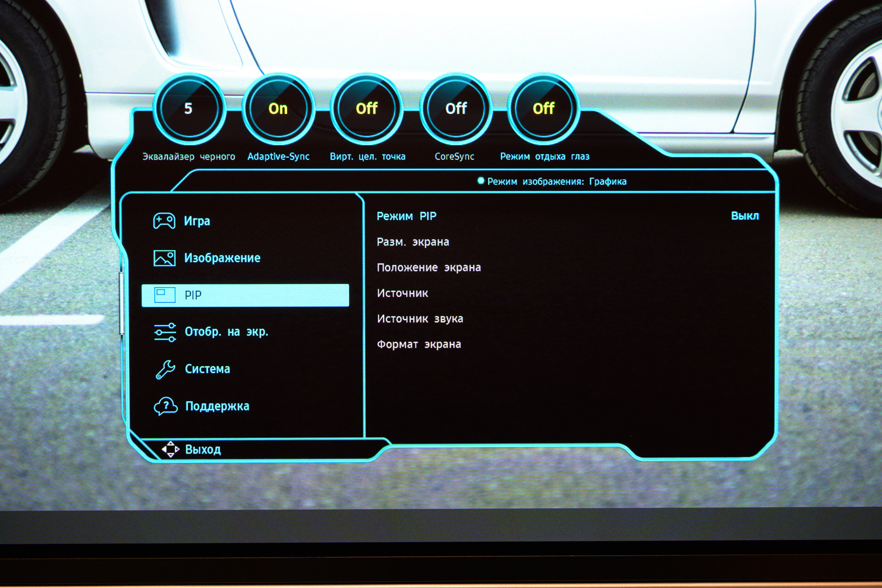Click the sliders icon for Отобр. на экр.
882x588 pixels.
coord(165,332)
